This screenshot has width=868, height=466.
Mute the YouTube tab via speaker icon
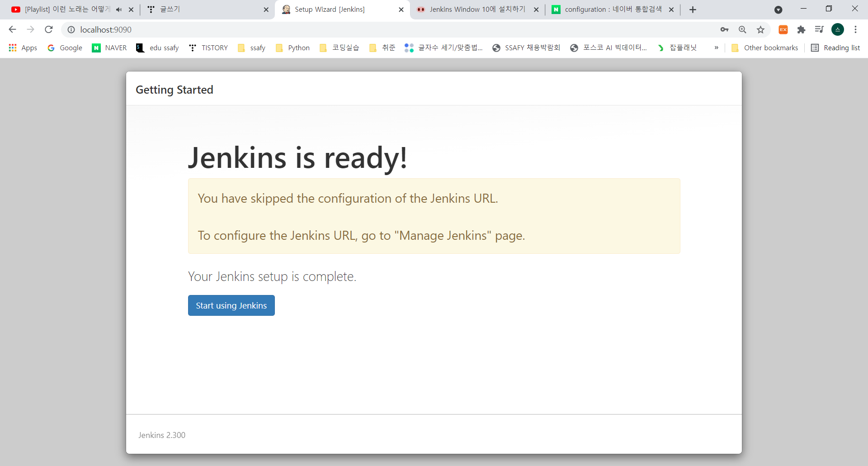(119, 10)
